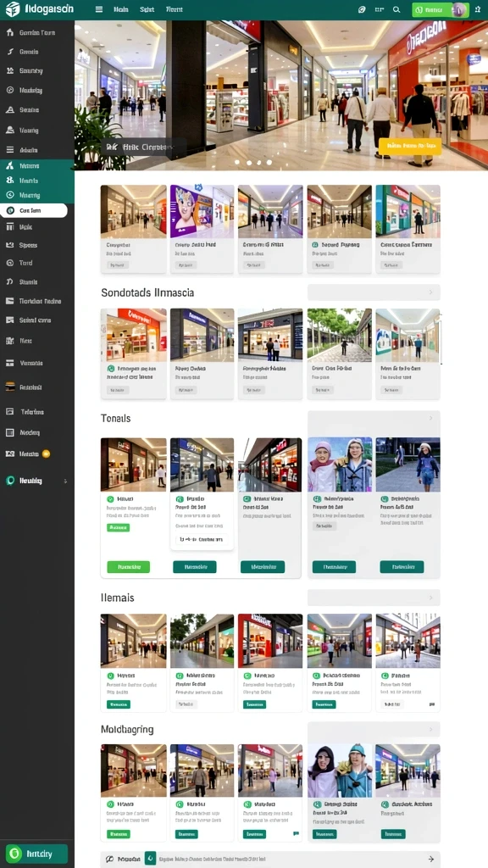Click the cube logo icon at top left
The image size is (488, 868).
12,8
